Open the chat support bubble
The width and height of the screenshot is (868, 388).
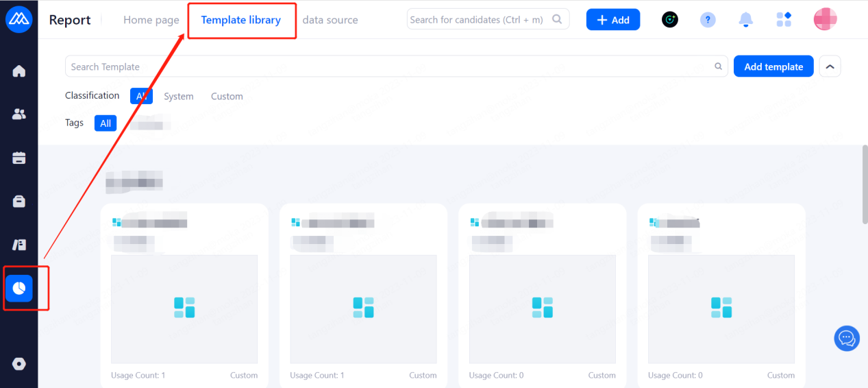tap(847, 338)
